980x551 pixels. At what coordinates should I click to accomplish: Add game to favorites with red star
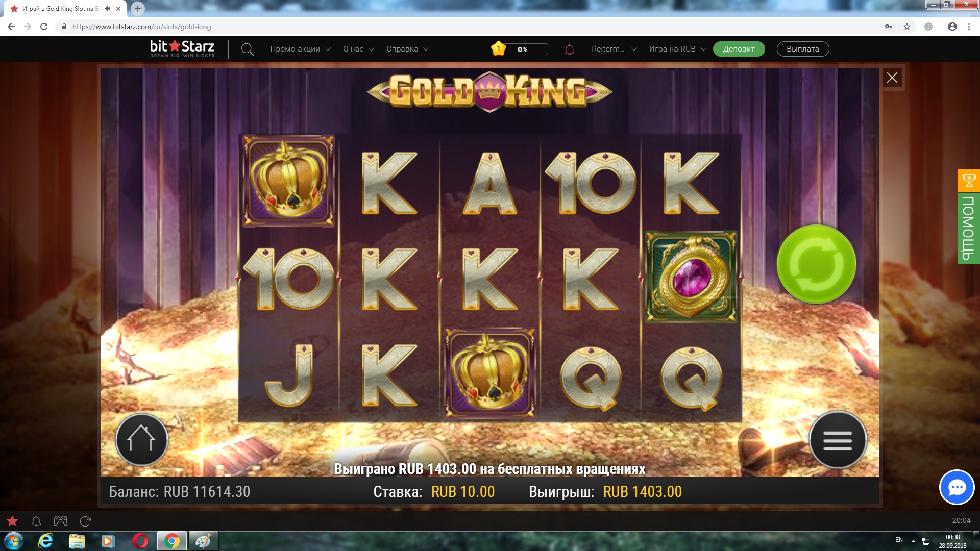click(x=12, y=521)
